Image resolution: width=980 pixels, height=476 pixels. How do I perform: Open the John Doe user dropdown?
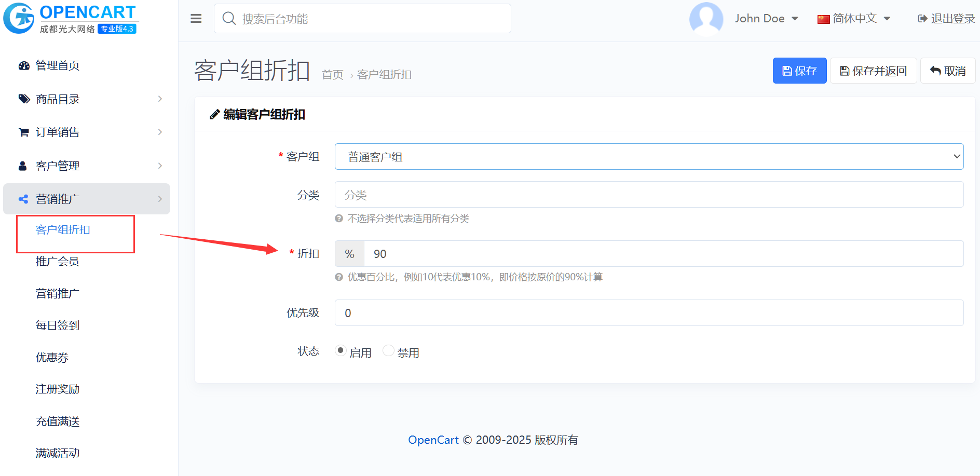click(766, 19)
